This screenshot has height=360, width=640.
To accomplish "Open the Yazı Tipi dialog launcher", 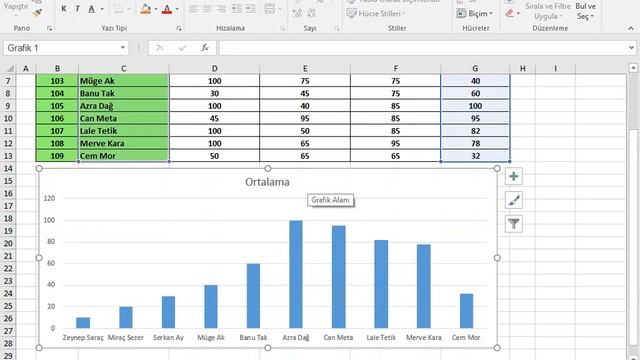I will click(x=179, y=28).
